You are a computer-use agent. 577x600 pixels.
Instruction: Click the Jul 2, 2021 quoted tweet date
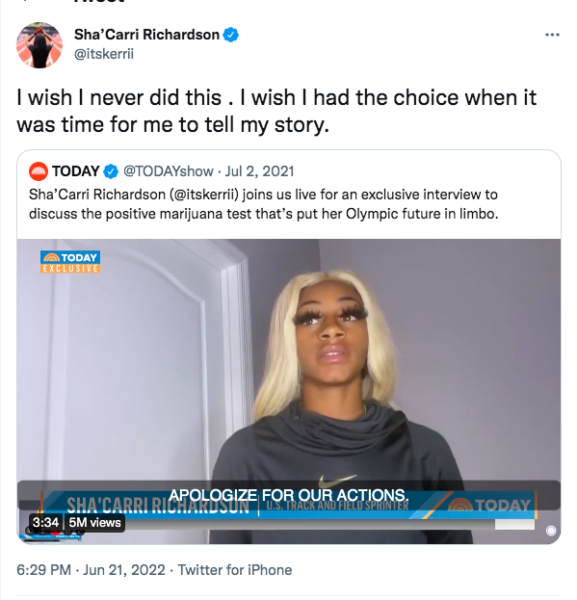coord(259,171)
